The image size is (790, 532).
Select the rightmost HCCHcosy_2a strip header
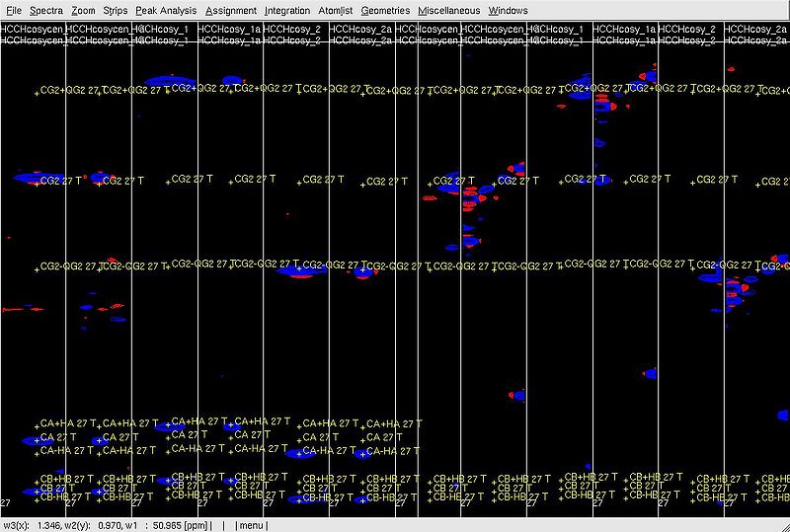(756, 30)
